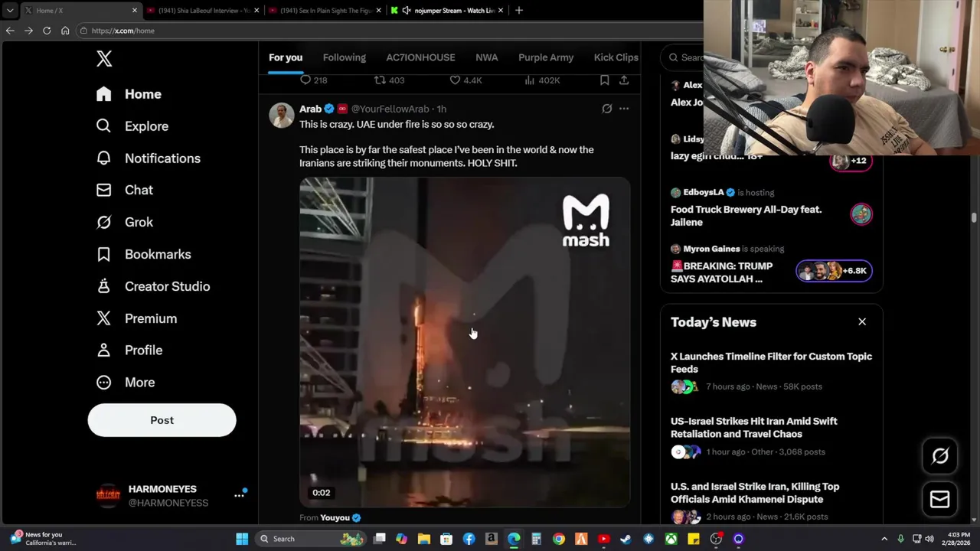Image resolution: width=980 pixels, height=551 pixels.
Task: Play the mash video in Arab's post
Action: (465, 342)
